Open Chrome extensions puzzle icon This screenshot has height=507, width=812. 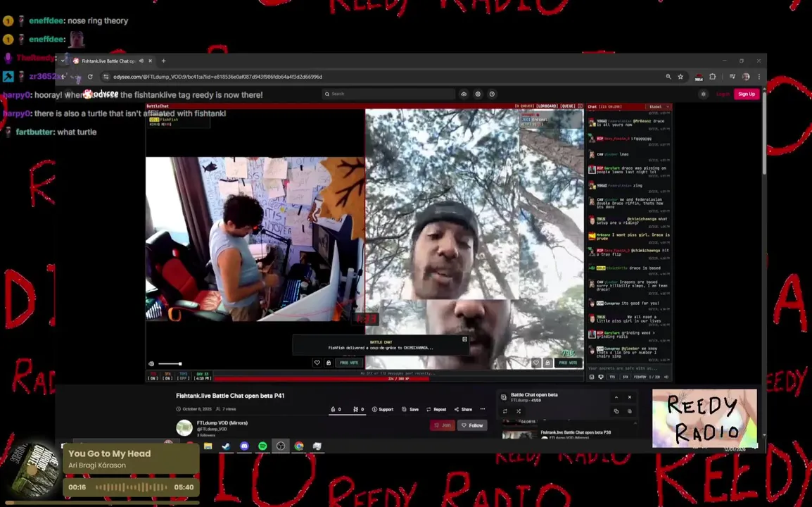[x=713, y=77]
